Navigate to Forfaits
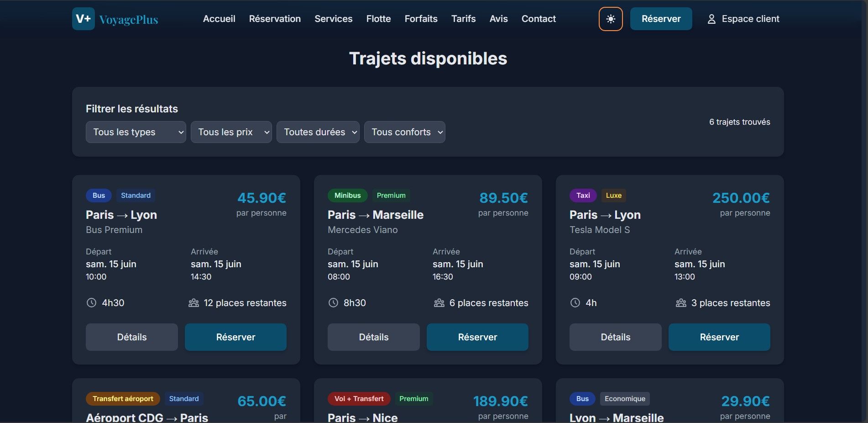 pyautogui.click(x=421, y=19)
